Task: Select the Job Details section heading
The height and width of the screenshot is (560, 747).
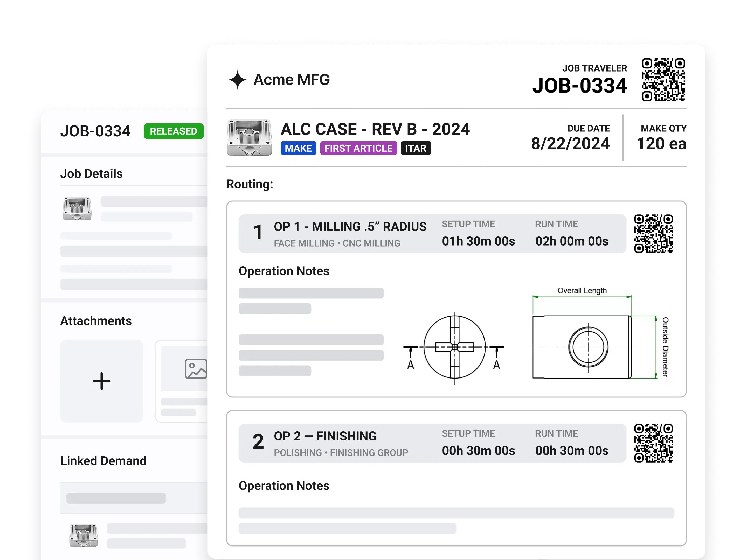Action: click(x=91, y=173)
